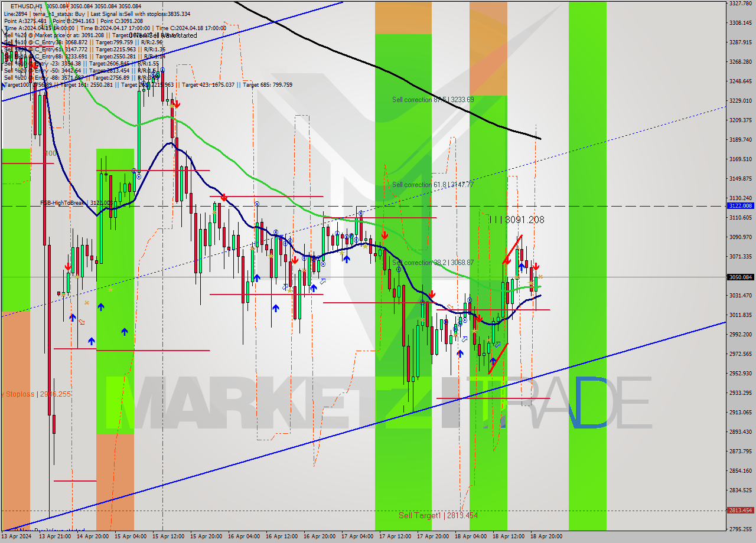
Task: Click the 2834.525 price axis value
Action: click(x=740, y=490)
